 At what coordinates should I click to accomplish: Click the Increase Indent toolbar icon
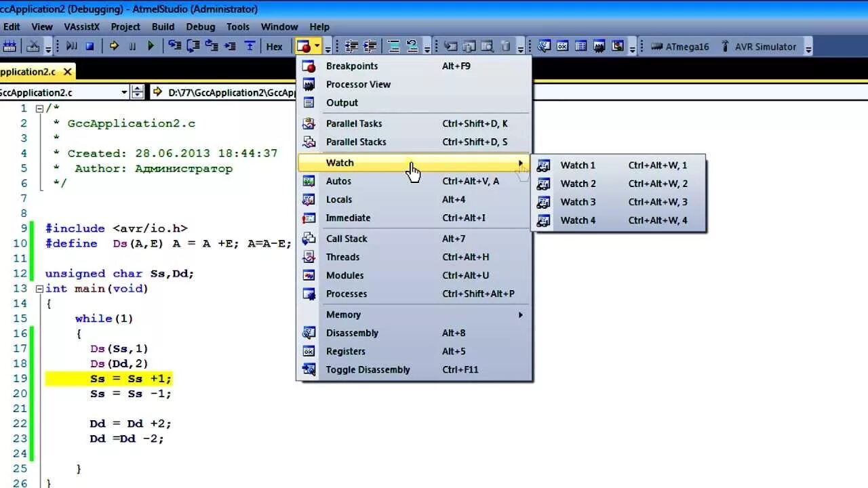coord(370,46)
